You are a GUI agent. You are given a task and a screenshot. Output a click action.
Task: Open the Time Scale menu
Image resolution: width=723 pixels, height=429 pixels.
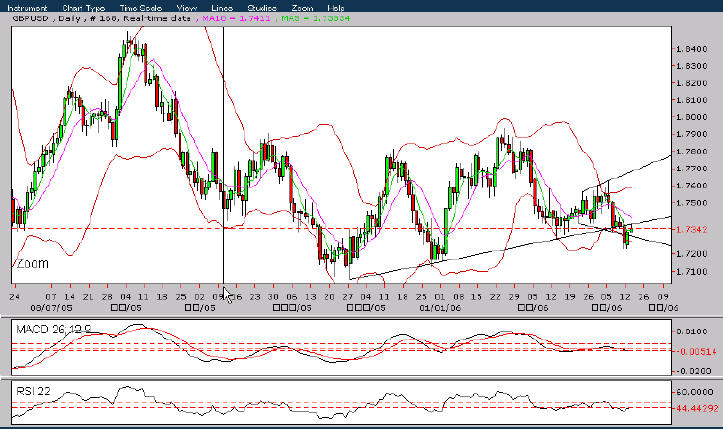click(141, 8)
